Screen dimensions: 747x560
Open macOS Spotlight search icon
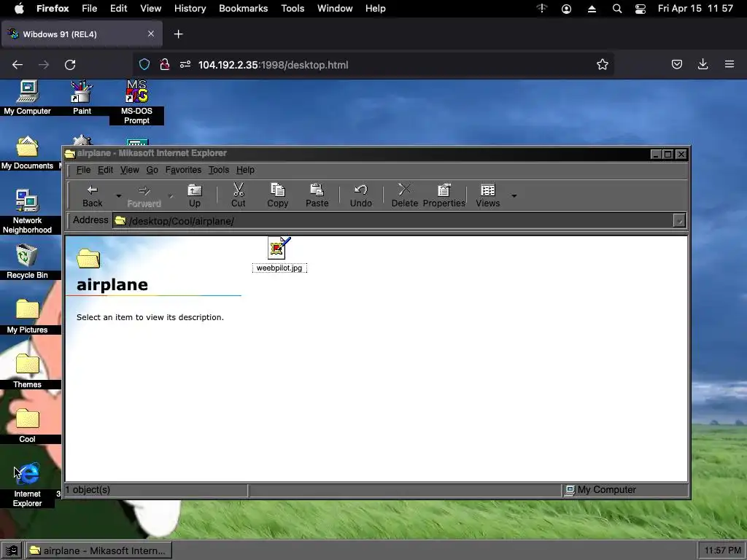point(617,9)
